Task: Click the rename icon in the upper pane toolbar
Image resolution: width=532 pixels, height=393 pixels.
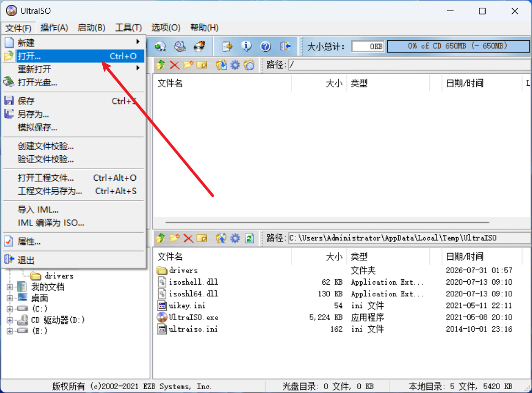Action: point(202,65)
